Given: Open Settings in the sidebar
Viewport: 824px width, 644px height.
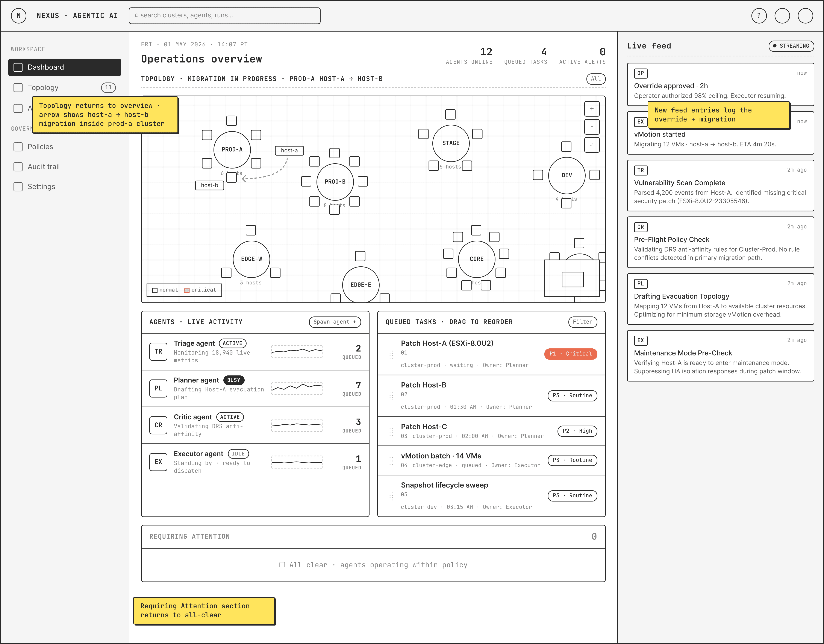Looking at the screenshot, I should click(x=65, y=187).
